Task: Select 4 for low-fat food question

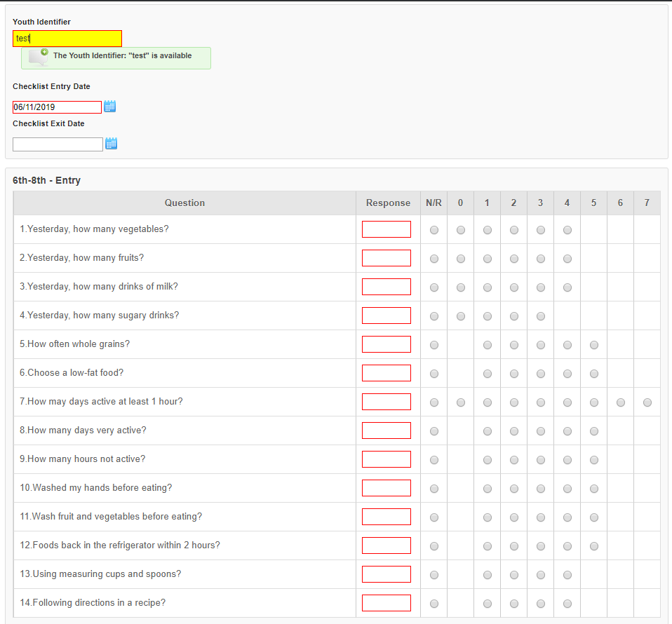Action: coord(567,374)
